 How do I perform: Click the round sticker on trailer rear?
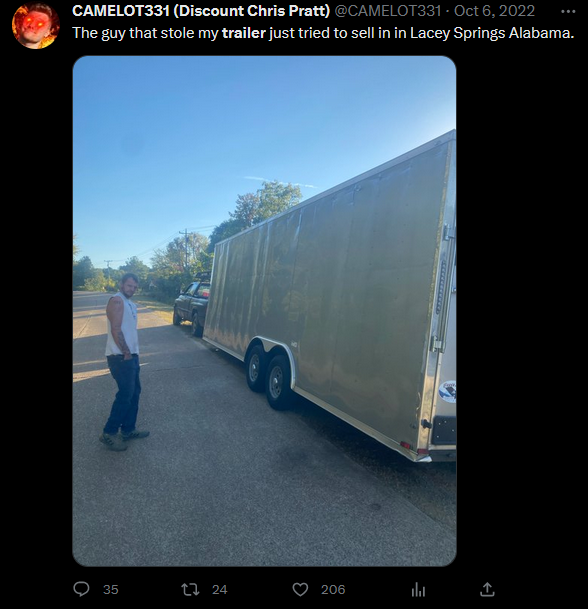click(x=448, y=391)
